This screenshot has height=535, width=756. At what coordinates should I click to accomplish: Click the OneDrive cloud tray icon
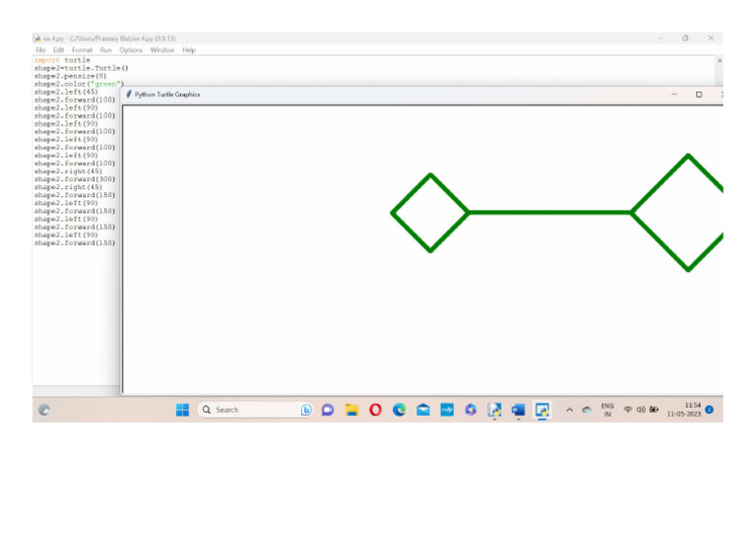click(587, 410)
